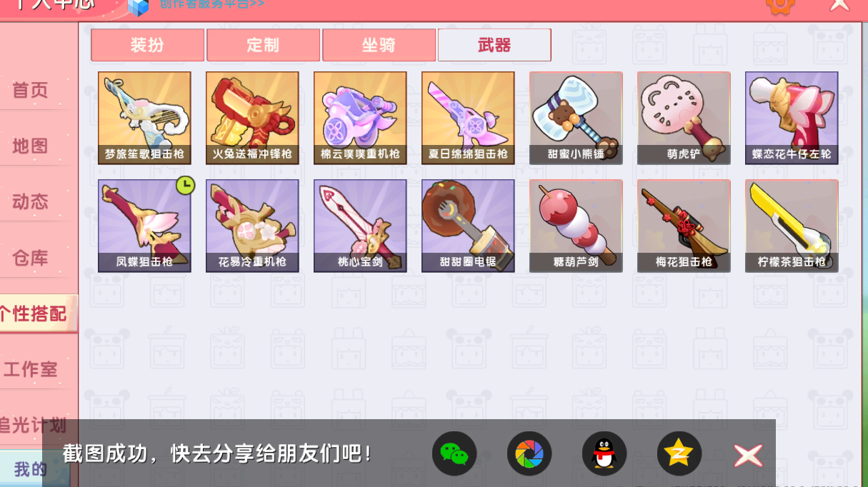
Task: Select the 武器 tab
Action: 494,45
